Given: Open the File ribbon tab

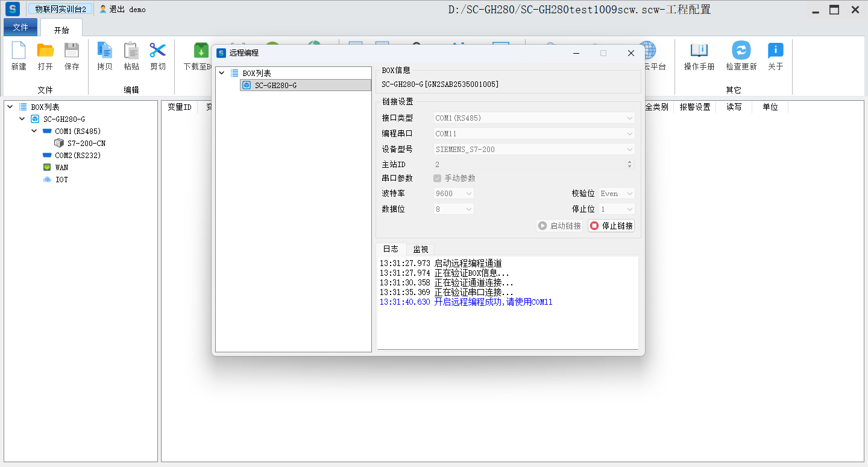Looking at the screenshot, I should (20, 28).
